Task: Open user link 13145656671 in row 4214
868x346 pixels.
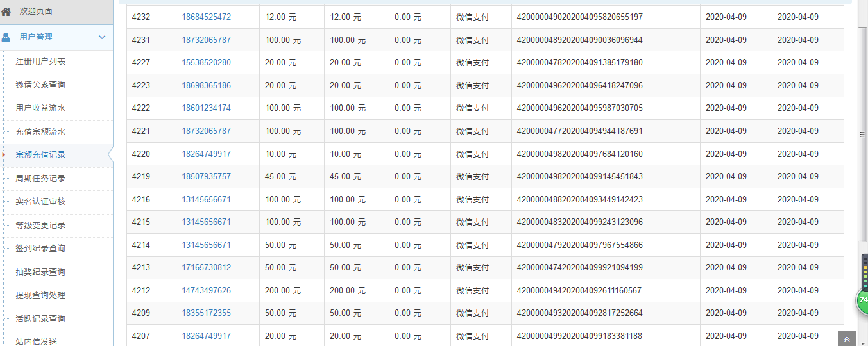Action: (206, 245)
